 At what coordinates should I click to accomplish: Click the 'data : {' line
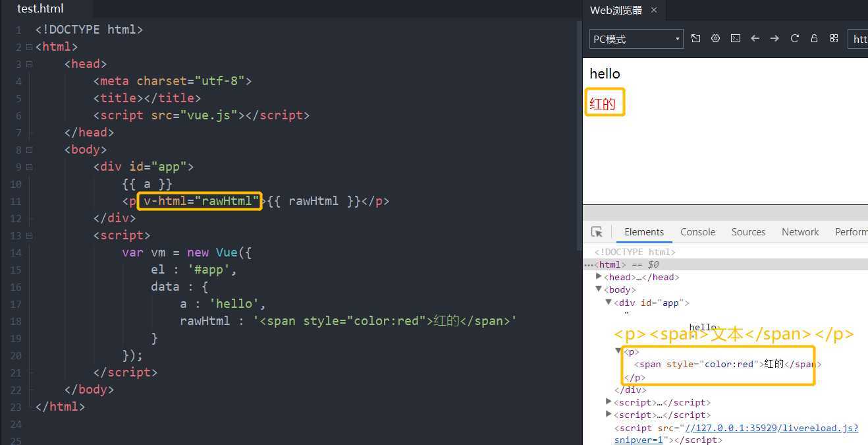[x=179, y=287]
